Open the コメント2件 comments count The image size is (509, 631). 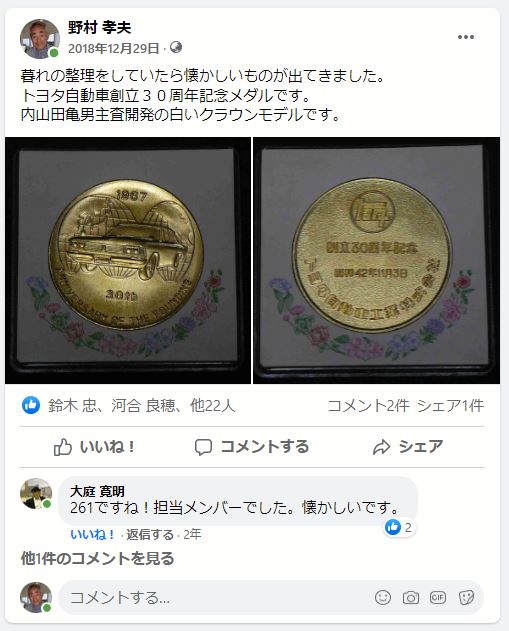[368, 406]
